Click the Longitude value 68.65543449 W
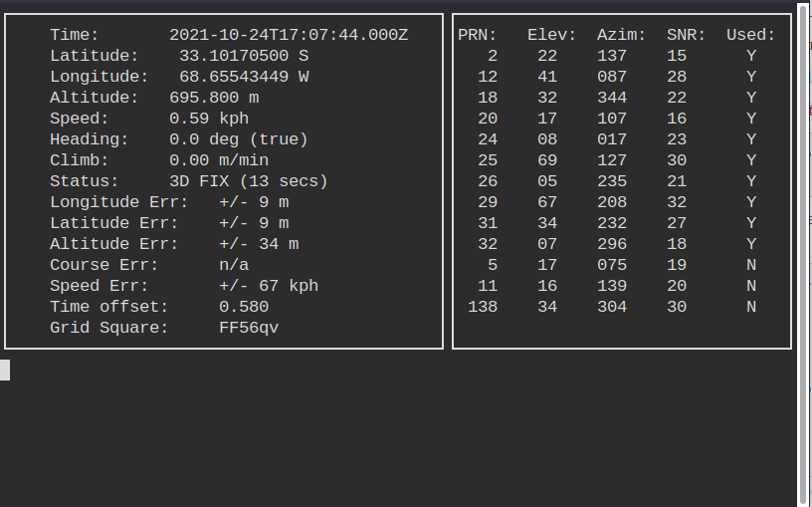This screenshot has height=507, width=812. coord(244,77)
